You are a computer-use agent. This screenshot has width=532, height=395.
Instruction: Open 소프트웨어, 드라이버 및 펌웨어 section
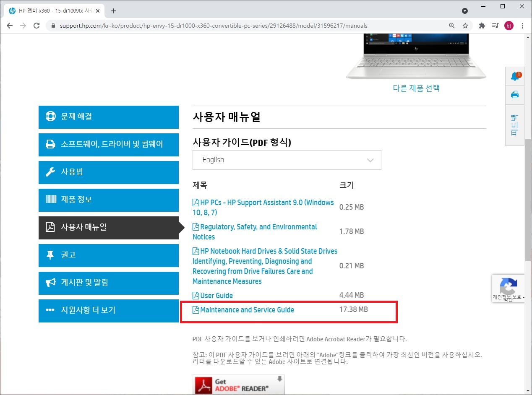point(109,145)
